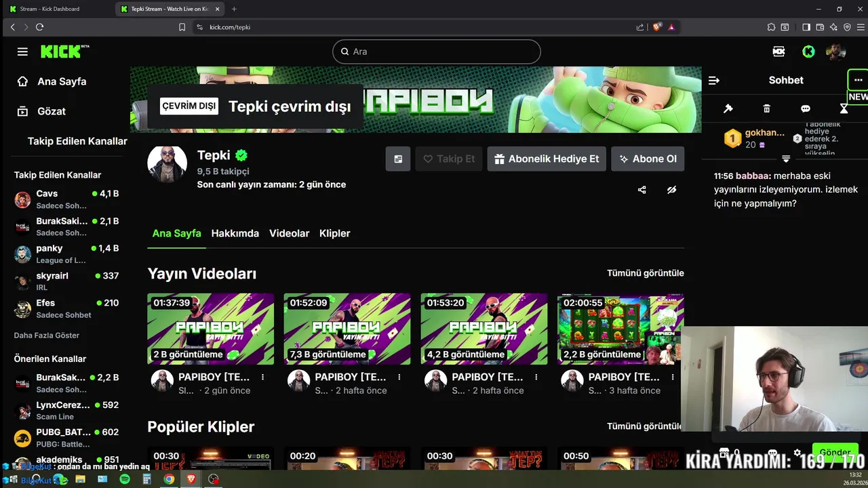Open Takip Edilen Kanallar sidebar item

[x=77, y=141]
